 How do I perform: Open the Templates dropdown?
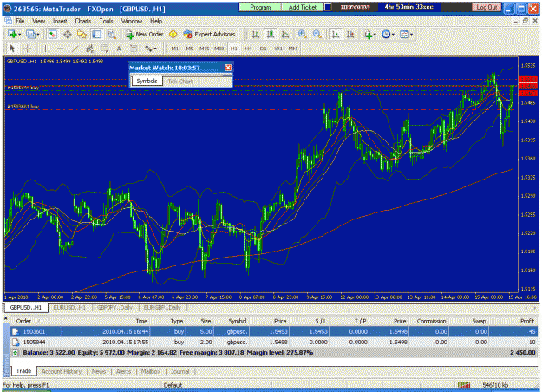(x=406, y=34)
